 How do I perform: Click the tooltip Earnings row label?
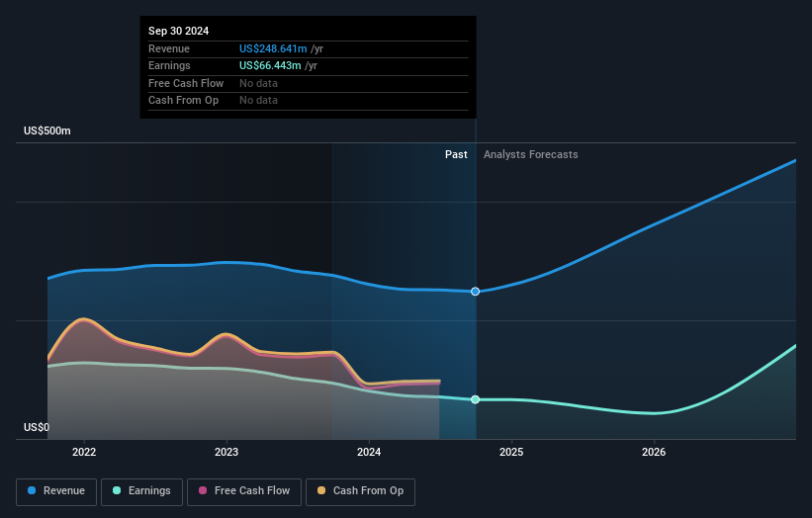coord(169,65)
